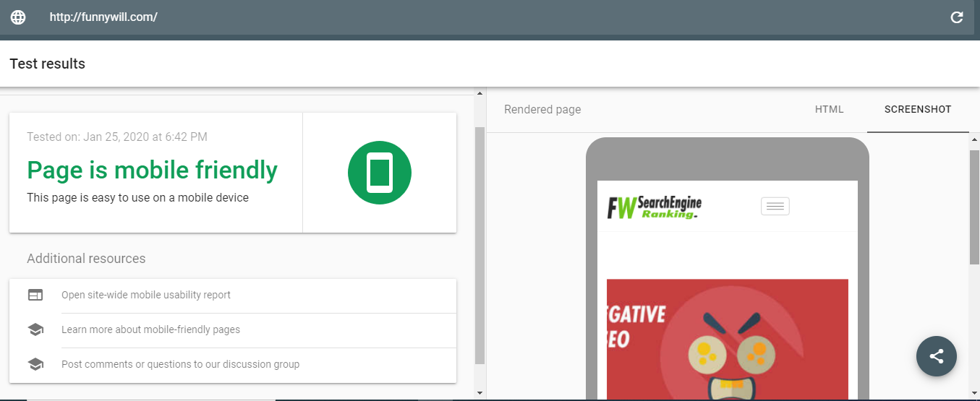The image size is (980, 401).
Task: Click the 'Tested on: Jan 25, 2020' text
Action: coord(117,137)
